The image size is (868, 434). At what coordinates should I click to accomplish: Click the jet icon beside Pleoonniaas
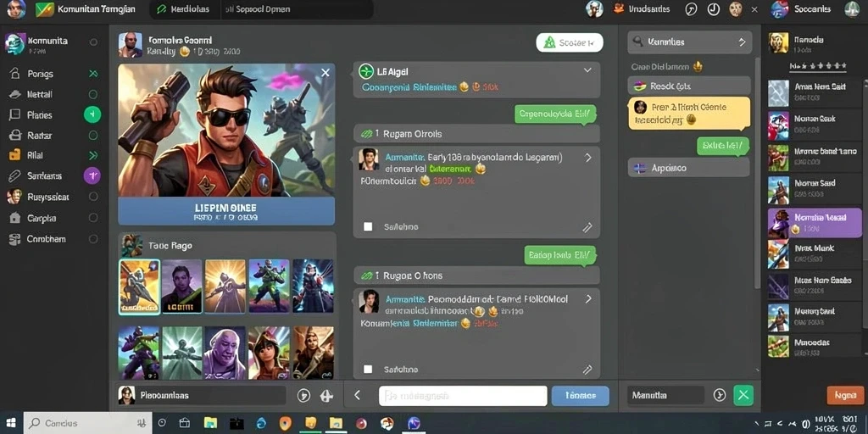[x=326, y=395]
